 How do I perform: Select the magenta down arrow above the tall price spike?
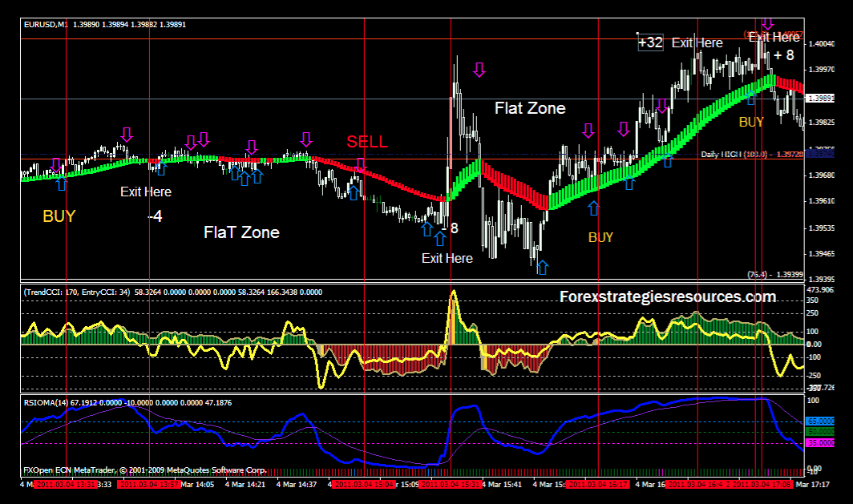(479, 71)
